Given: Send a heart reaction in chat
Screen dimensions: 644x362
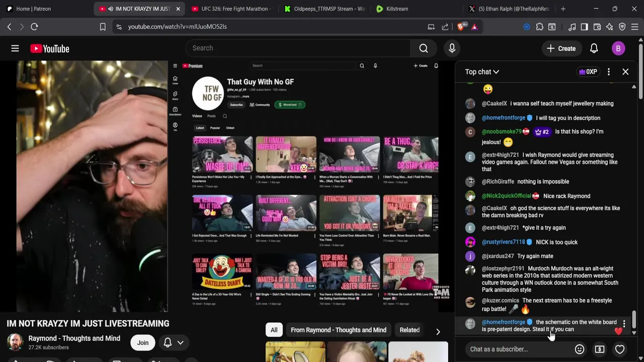Looking at the screenshot, I should coord(620,349).
